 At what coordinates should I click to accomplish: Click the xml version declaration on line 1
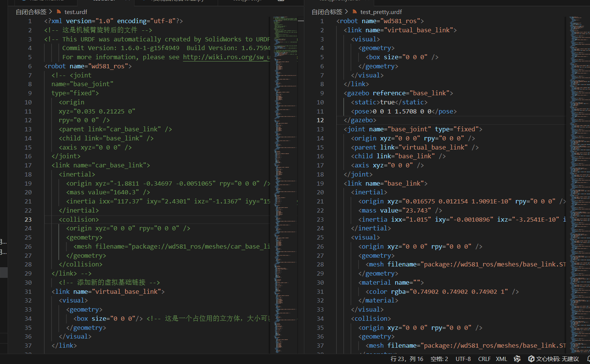pos(114,21)
